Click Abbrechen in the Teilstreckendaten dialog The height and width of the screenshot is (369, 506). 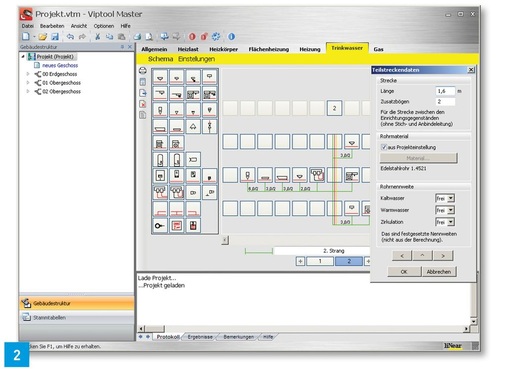click(x=439, y=272)
